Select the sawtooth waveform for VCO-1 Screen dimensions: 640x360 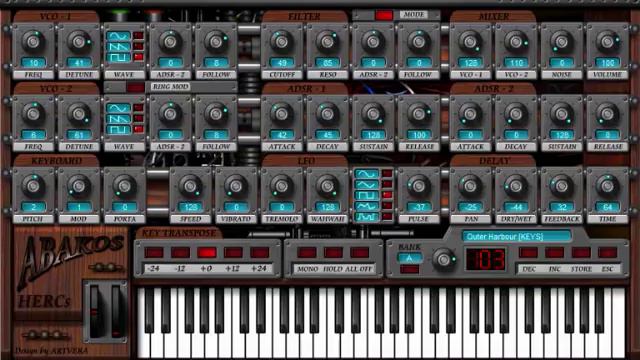point(119,47)
